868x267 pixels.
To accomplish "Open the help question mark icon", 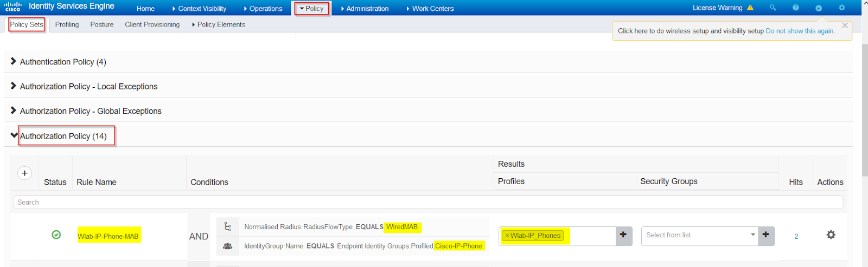I will click(796, 8).
